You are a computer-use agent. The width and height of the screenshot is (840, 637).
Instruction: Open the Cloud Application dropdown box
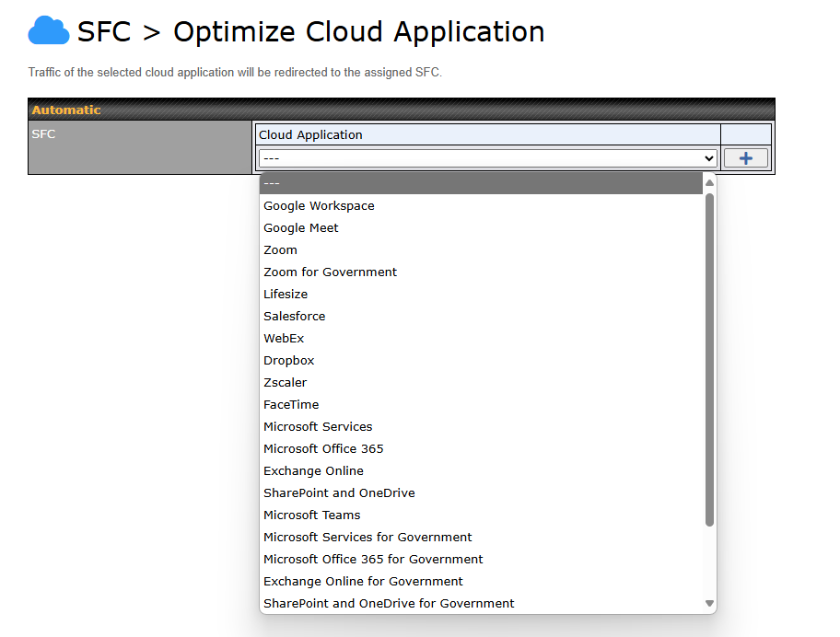pyautogui.click(x=487, y=158)
